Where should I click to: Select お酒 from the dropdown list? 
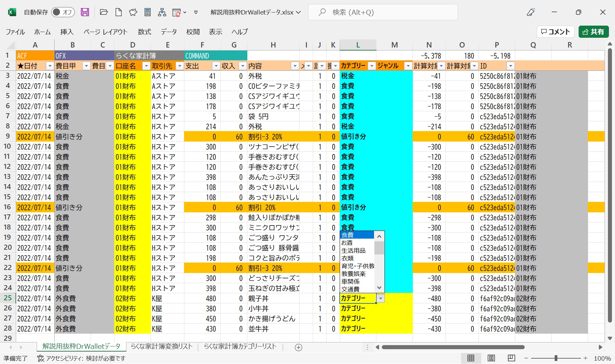(357, 243)
